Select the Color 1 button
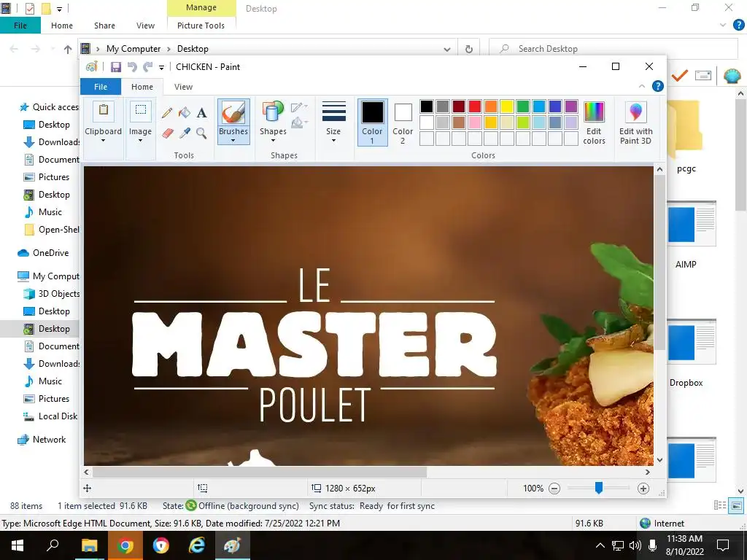Image resolution: width=747 pixels, height=560 pixels. pyautogui.click(x=373, y=122)
